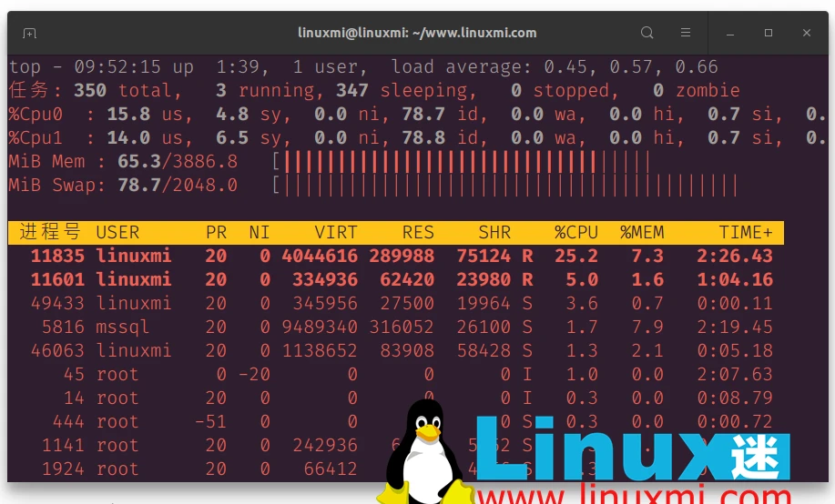Click process ID 1924 row
Viewport: 835px width, 504px height.
point(396,469)
